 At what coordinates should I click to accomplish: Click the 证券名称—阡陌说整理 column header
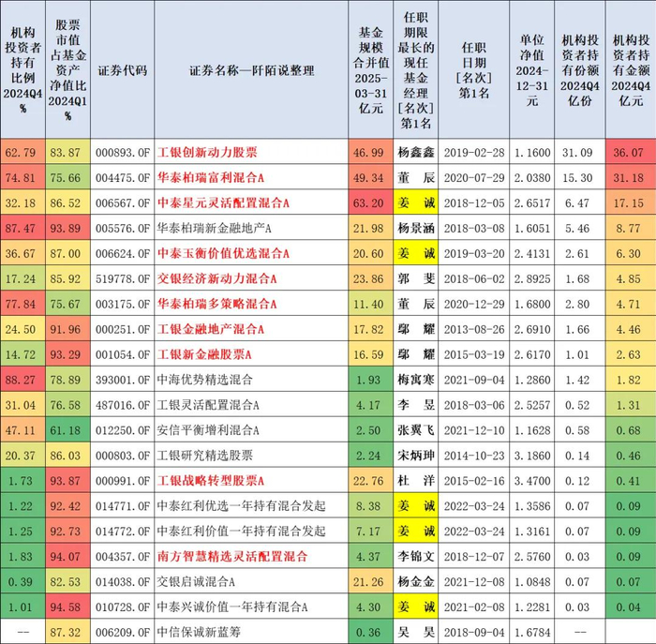pos(251,70)
